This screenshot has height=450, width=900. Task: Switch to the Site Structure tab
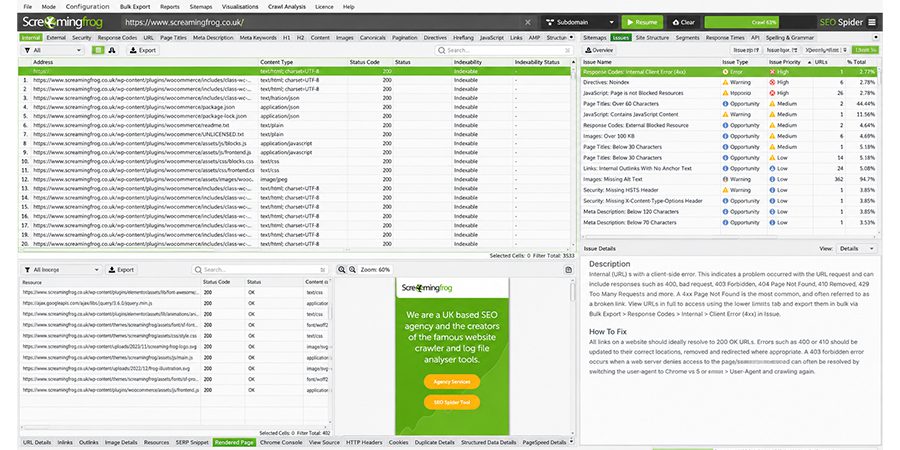652,37
